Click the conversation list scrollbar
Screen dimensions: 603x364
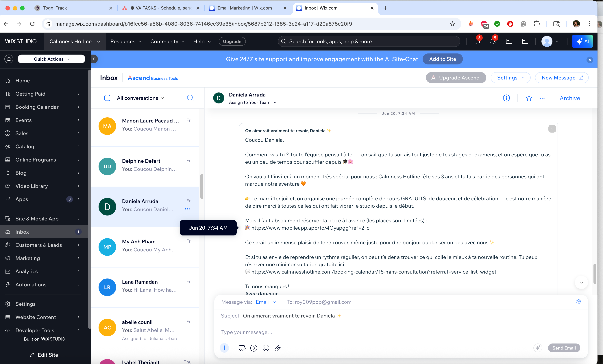point(202,186)
